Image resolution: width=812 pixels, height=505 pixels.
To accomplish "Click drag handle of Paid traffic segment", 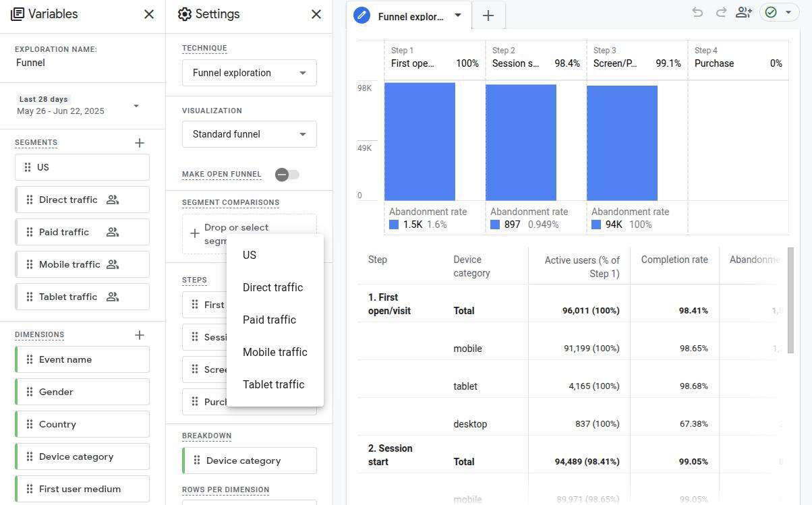I will pos(30,232).
